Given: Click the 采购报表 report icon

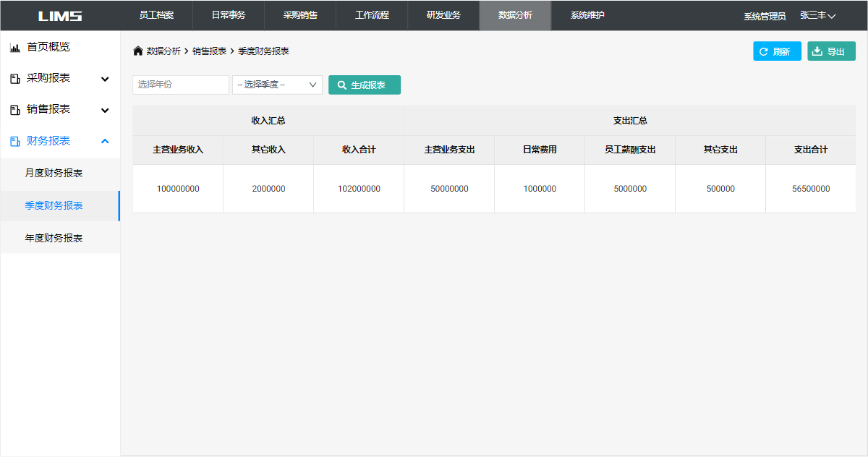Looking at the screenshot, I should (x=14, y=79).
